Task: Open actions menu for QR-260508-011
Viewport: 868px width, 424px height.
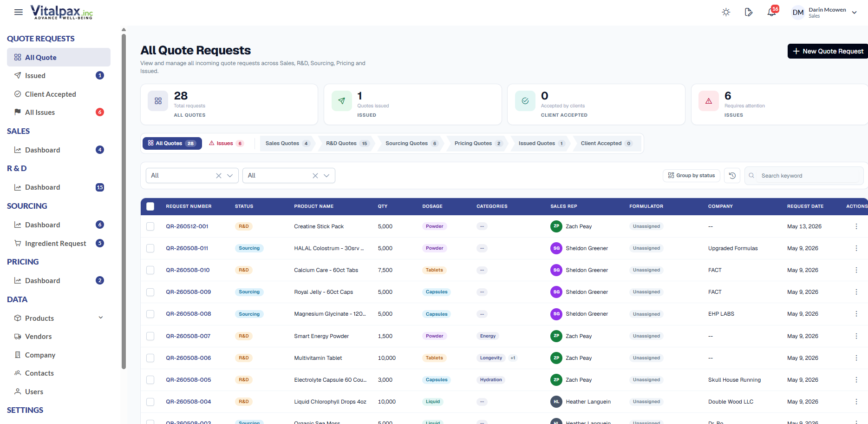Action: point(856,248)
